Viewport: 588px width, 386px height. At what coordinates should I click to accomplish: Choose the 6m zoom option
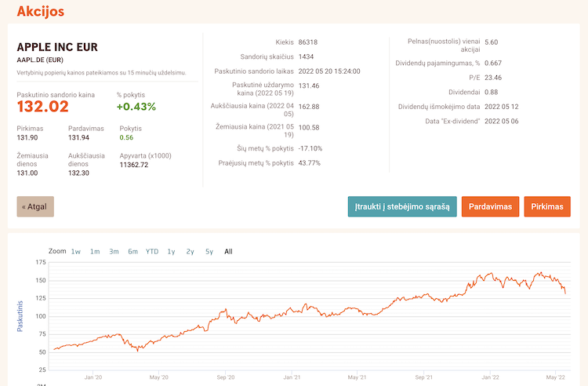(x=132, y=252)
